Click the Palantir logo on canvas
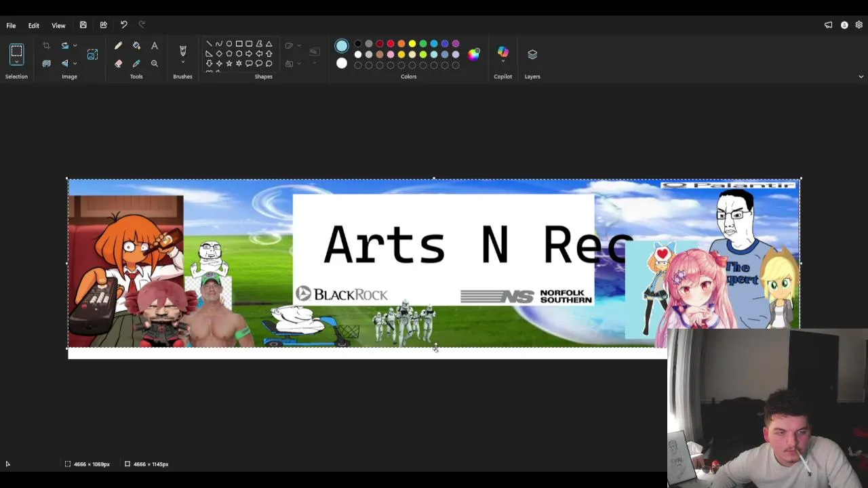Viewport: 868px width, 488px height. tap(730, 185)
